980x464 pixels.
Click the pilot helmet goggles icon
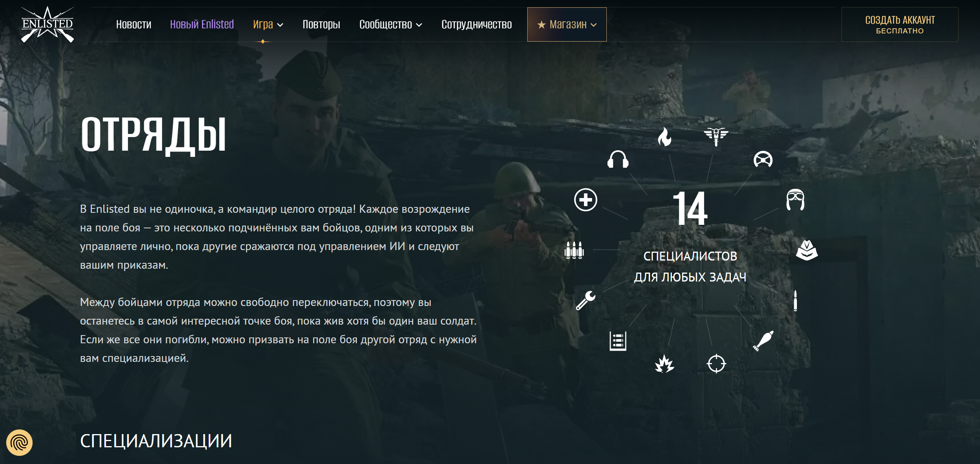pyautogui.click(x=795, y=200)
